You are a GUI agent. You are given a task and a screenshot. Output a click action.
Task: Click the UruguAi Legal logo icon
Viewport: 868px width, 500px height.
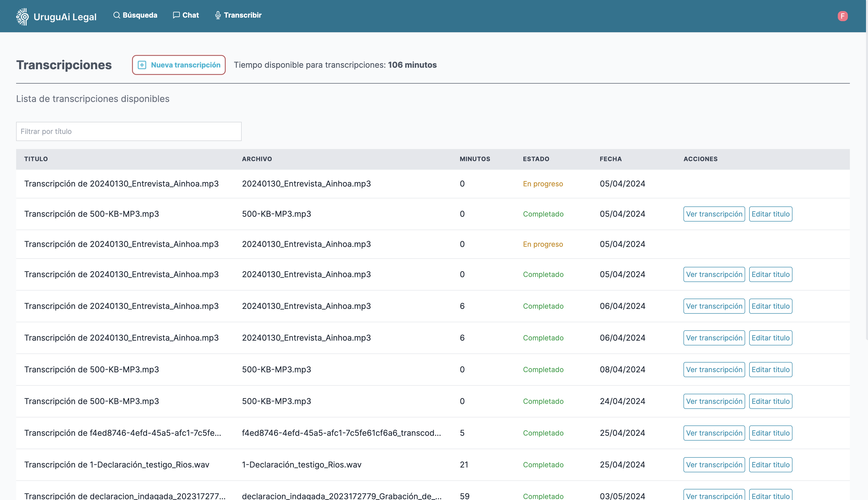tap(23, 16)
